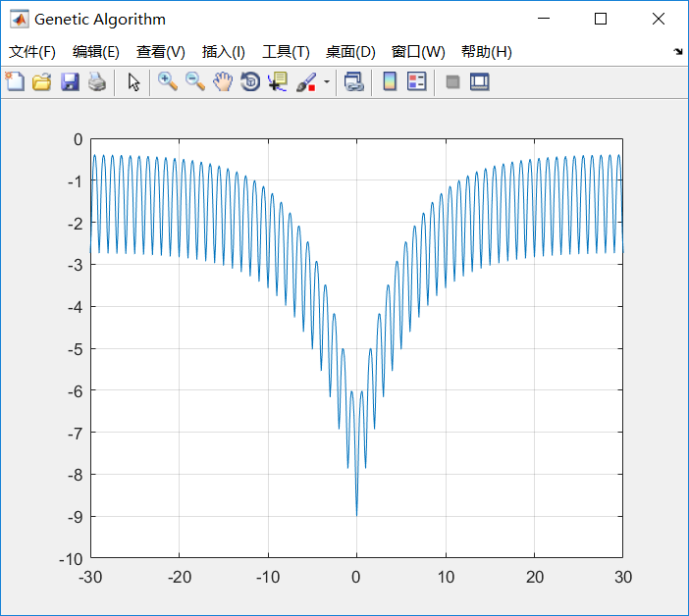Print the figure with the printer icon

97,81
